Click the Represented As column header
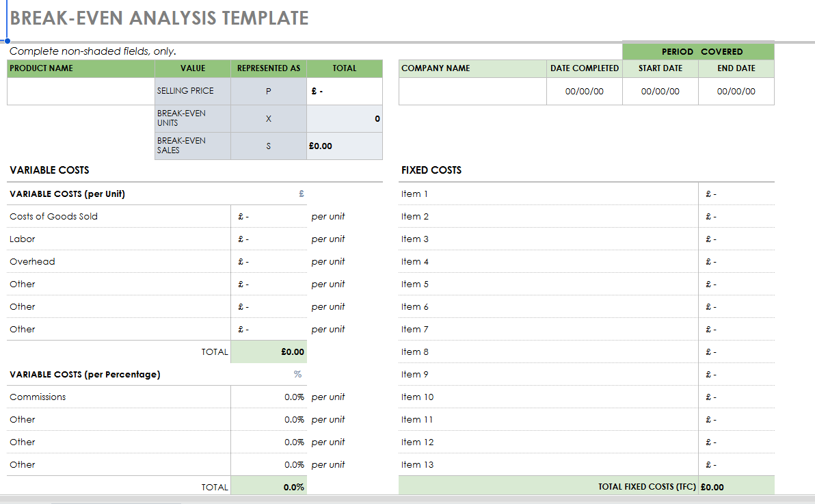The height and width of the screenshot is (504, 815). click(x=269, y=68)
